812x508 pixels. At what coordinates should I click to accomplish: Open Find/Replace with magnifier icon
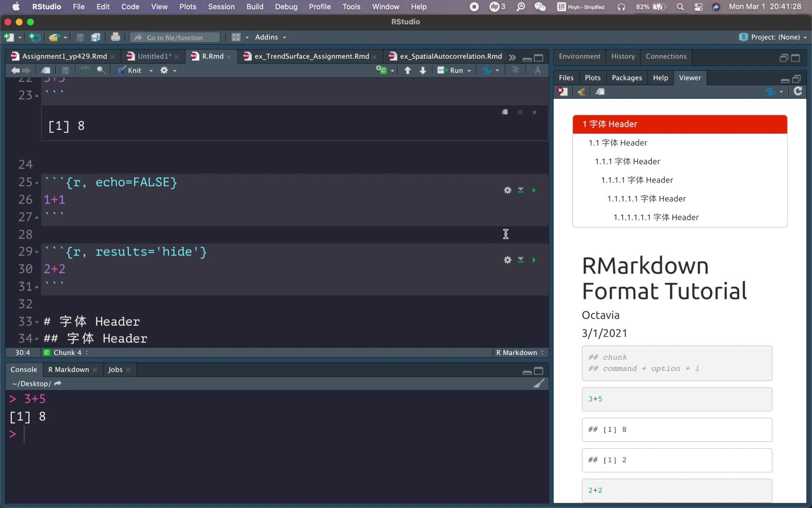tap(101, 70)
